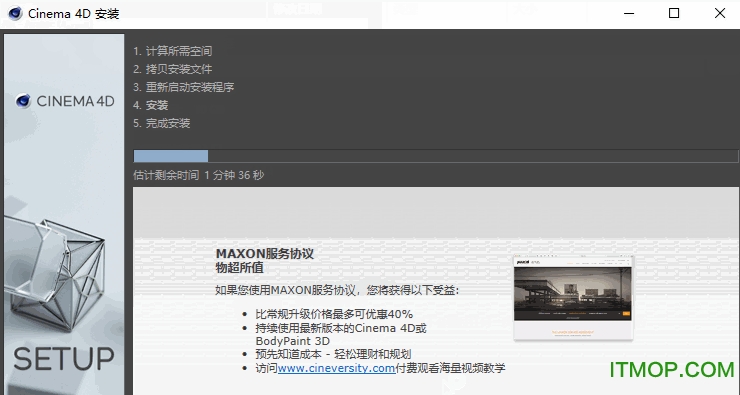
Task: Select step "2. 拷贝安装文件"
Action: point(173,69)
